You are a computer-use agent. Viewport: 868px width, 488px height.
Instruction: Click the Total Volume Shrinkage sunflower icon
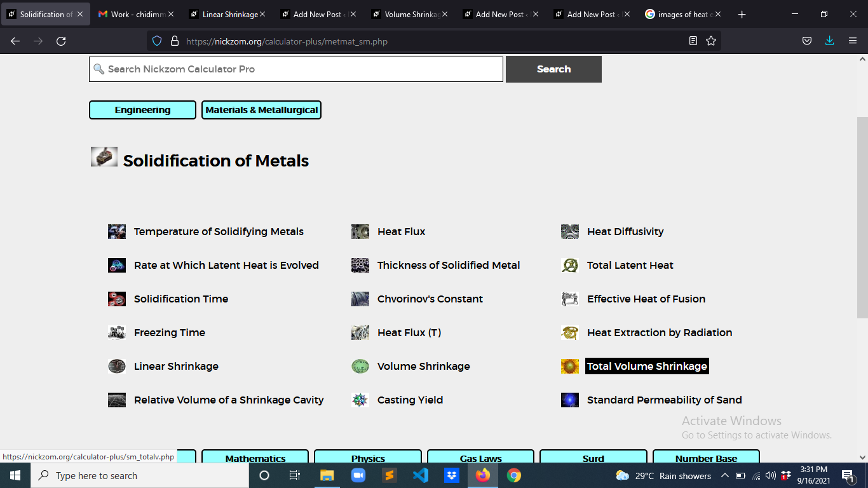570,366
